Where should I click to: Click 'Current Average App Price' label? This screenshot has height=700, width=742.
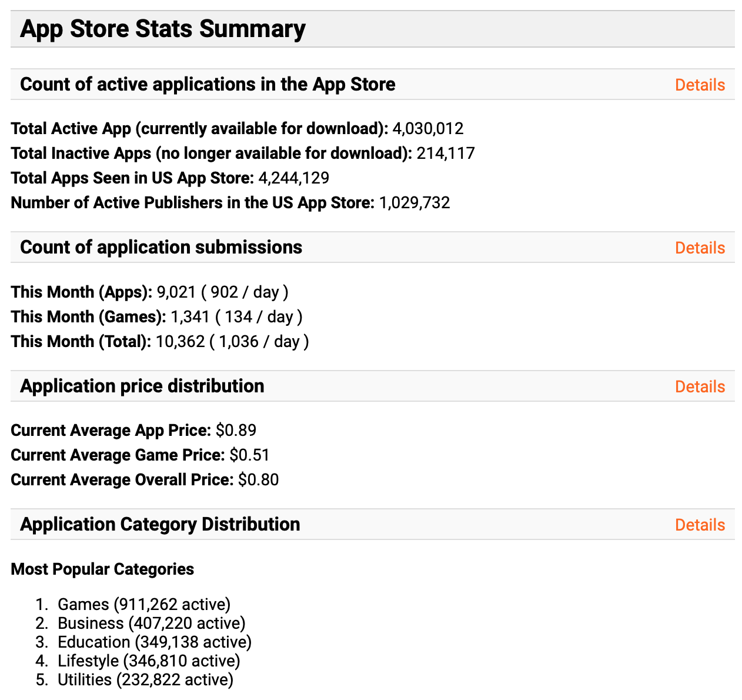(x=111, y=431)
